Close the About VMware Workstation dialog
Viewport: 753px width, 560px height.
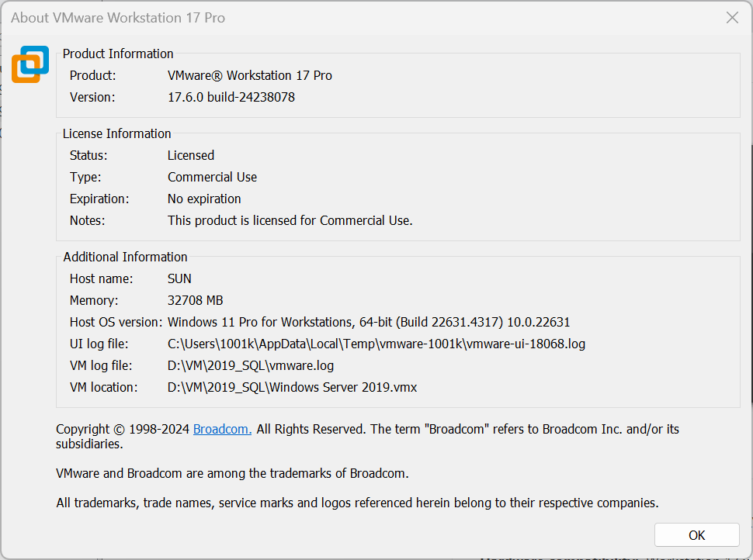pyautogui.click(x=732, y=18)
